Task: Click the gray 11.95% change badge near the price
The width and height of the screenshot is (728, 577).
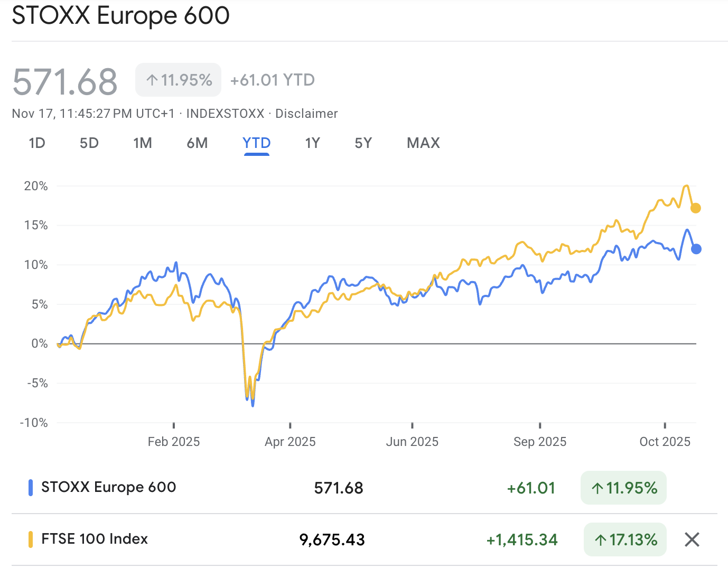Action: (x=178, y=79)
